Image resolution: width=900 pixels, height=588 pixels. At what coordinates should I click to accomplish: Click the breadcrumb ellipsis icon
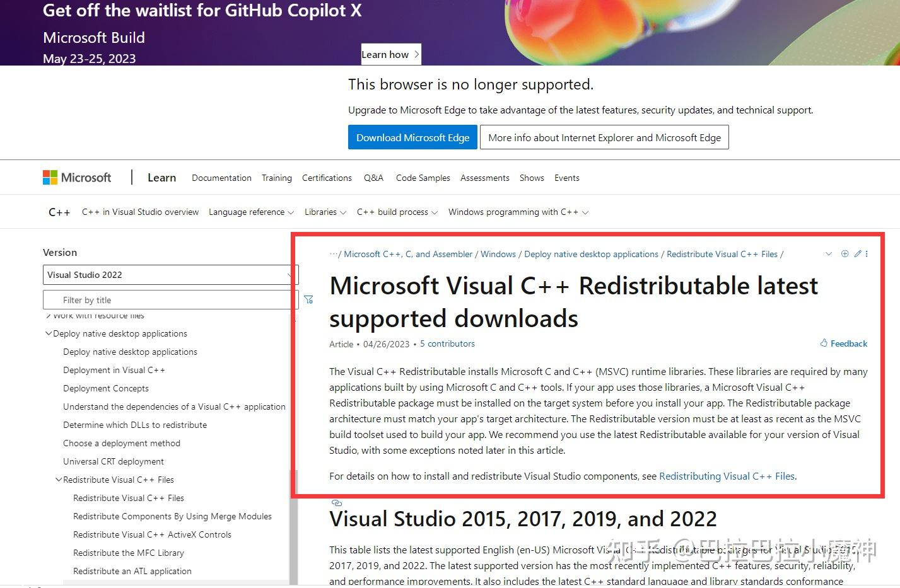pos(333,253)
